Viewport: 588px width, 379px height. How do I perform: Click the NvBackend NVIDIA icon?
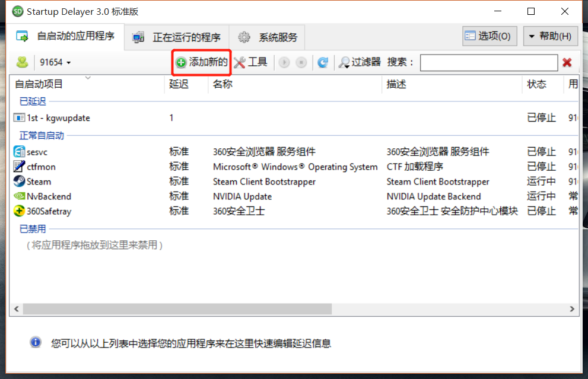click(19, 196)
